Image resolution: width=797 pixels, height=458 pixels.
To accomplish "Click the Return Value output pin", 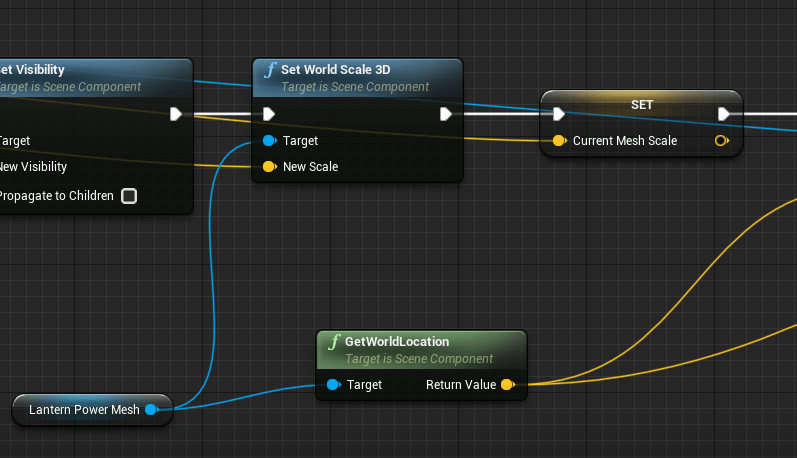I will click(507, 385).
